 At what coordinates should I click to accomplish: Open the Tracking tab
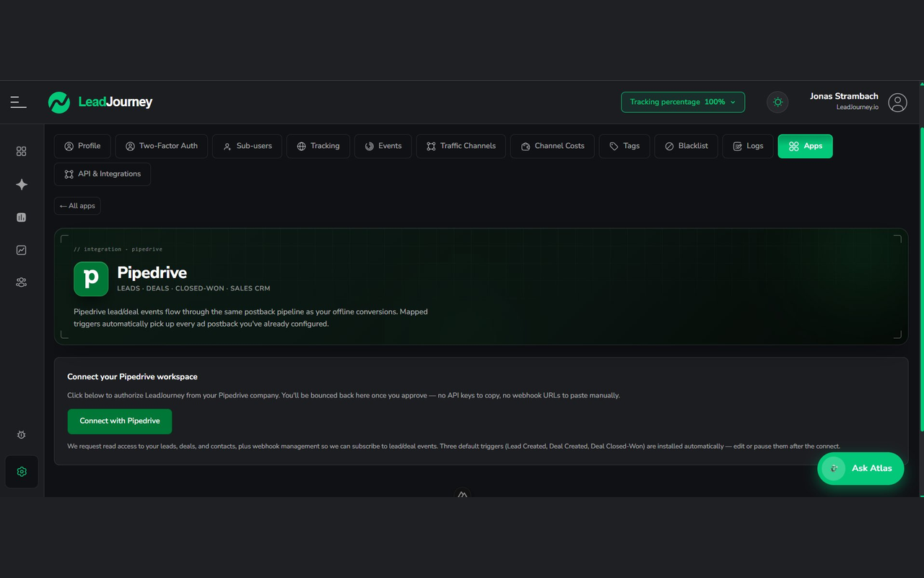point(318,146)
